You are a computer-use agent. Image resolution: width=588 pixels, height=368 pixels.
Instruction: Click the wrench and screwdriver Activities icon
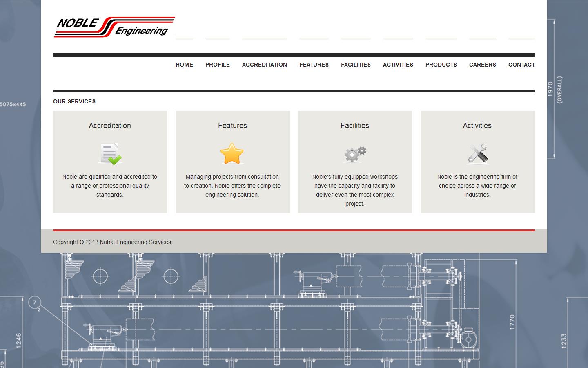point(477,154)
